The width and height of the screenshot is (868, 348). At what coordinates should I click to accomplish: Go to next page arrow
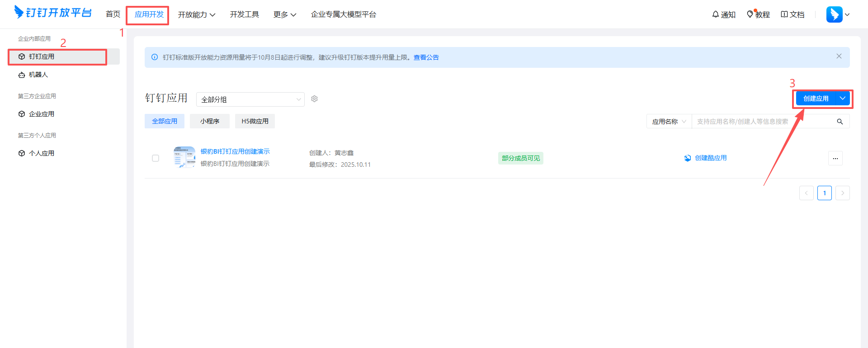(x=843, y=193)
